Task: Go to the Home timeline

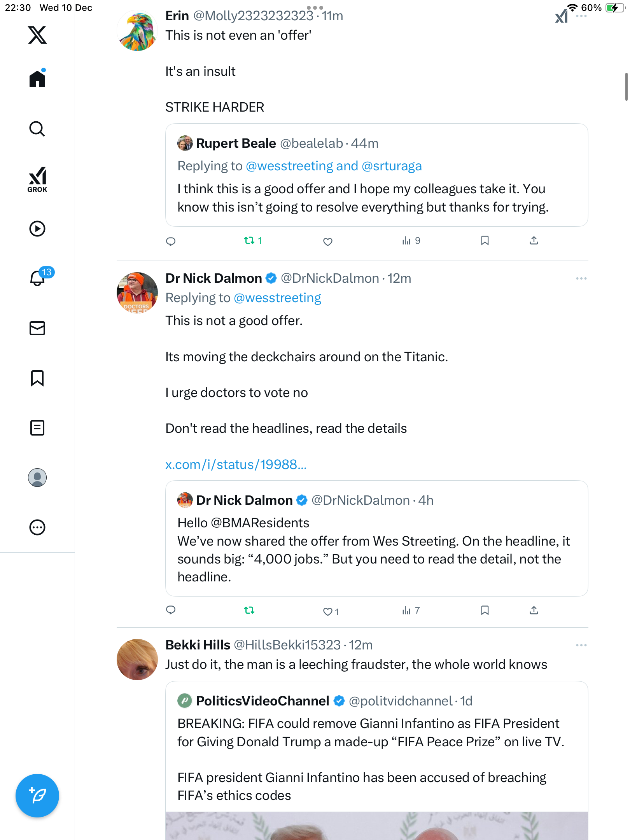Action: [x=37, y=79]
